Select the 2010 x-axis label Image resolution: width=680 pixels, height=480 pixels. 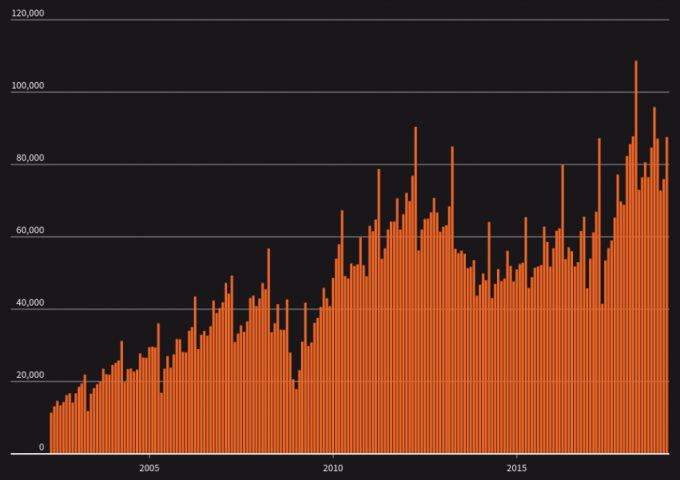333,468
